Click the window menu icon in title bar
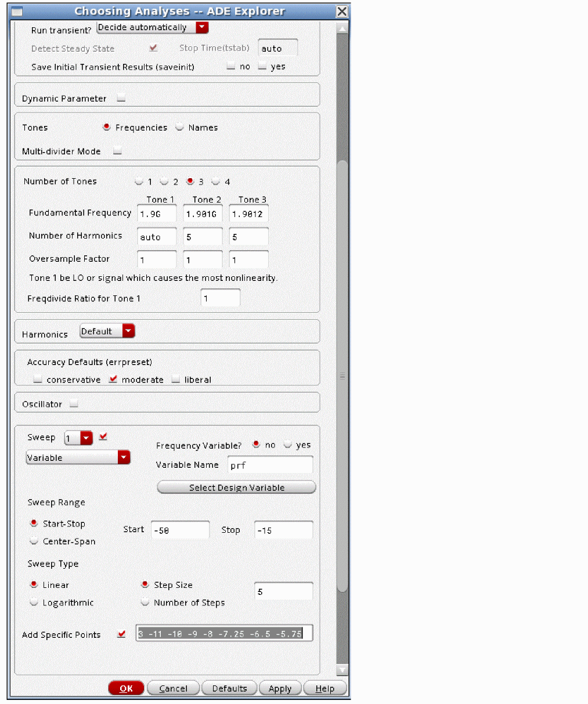This screenshot has height=704, width=588. pos(17,12)
